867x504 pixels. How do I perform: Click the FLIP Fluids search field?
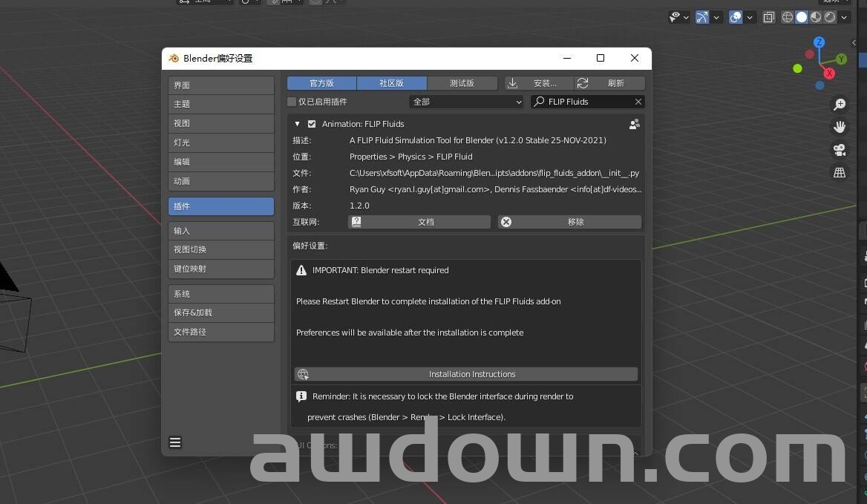pos(585,102)
